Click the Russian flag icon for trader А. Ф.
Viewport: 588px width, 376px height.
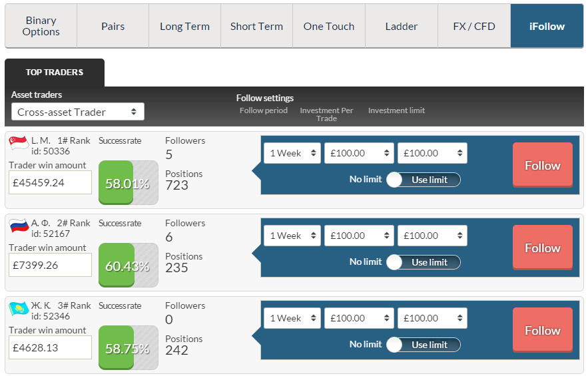19,226
